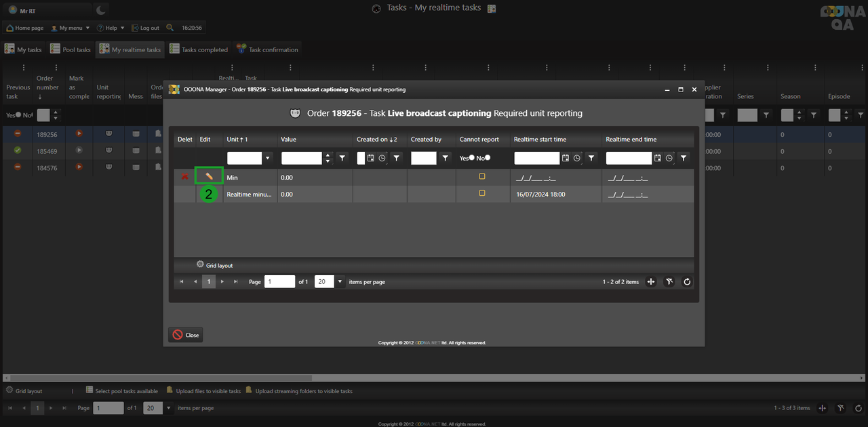Toggle dark mode moon icon
Viewport: 868px width, 427px height.
101,9
